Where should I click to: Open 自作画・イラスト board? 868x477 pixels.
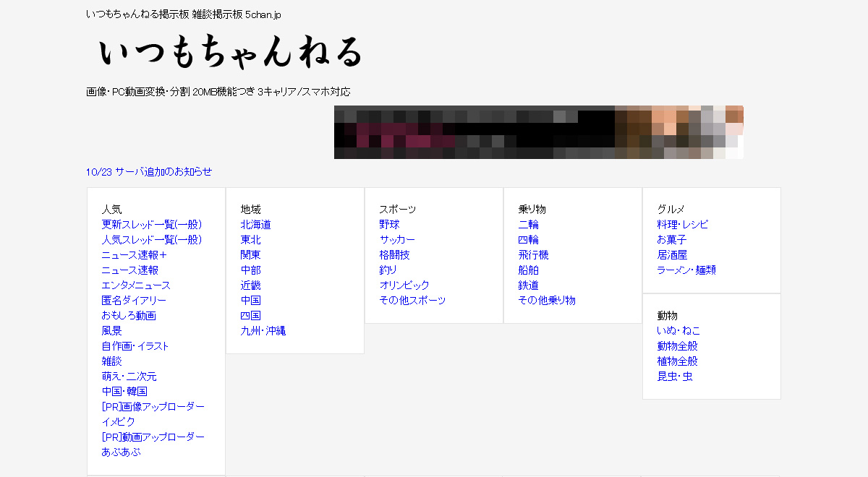135,346
